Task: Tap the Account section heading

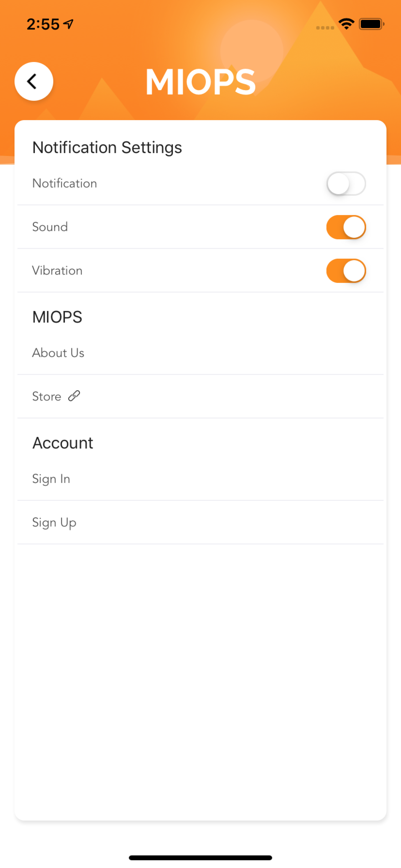Action: point(63,443)
